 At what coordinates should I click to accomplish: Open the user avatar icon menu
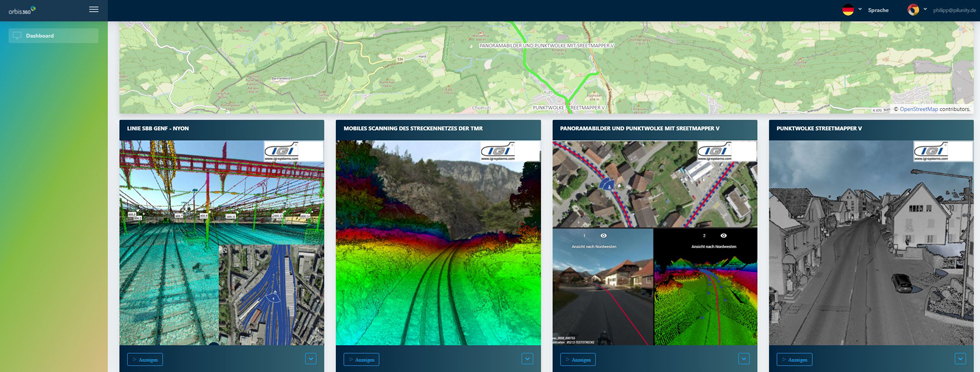pyautogui.click(x=913, y=9)
